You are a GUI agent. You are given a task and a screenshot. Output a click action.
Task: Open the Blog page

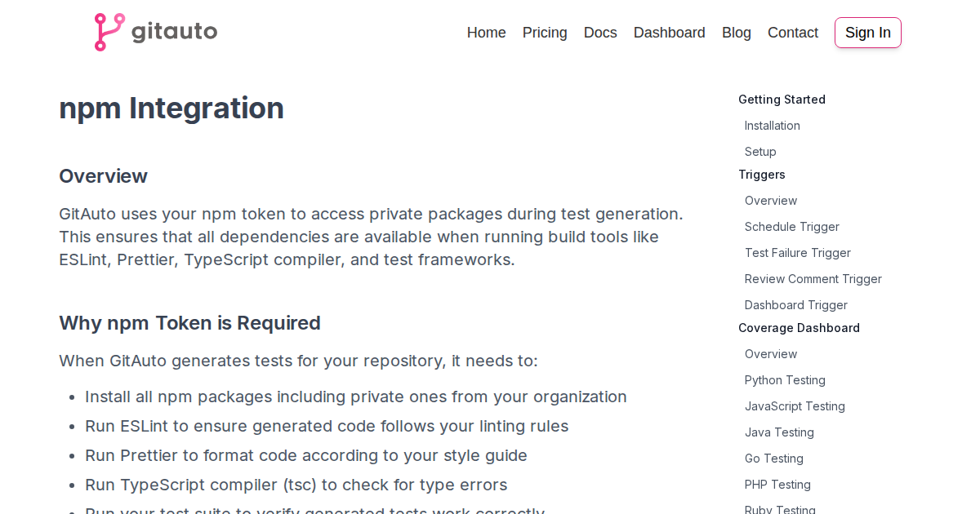737,33
